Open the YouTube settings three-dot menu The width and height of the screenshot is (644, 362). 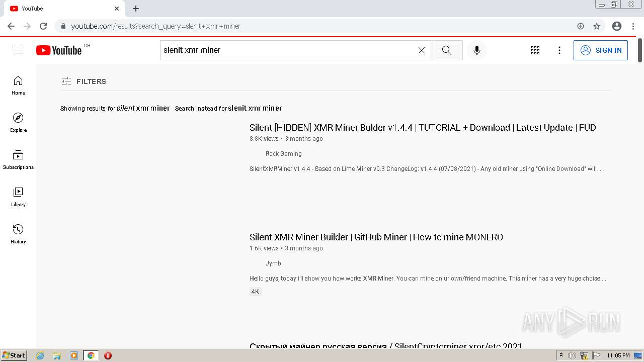coord(559,50)
